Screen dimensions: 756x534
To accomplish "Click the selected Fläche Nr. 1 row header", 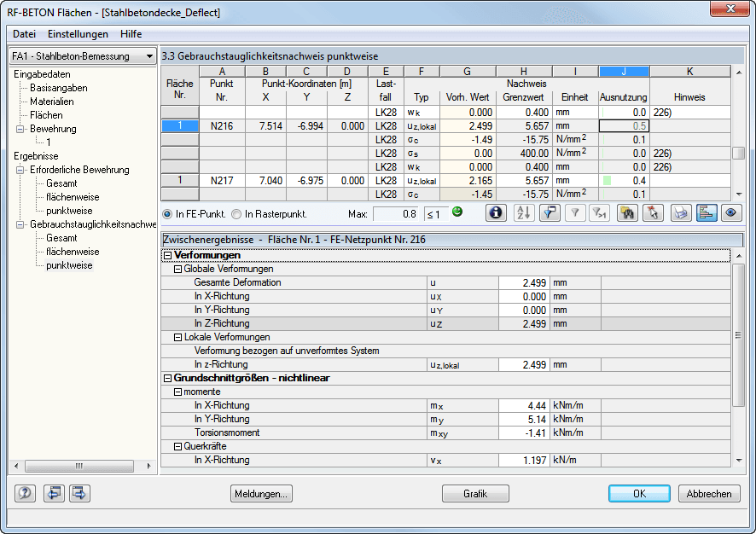I will (180, 125).
